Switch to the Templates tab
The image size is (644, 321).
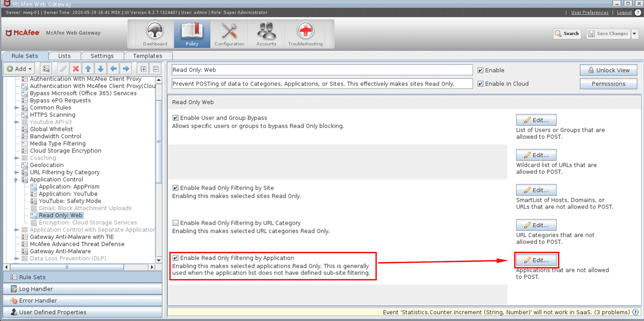[148, 56]
